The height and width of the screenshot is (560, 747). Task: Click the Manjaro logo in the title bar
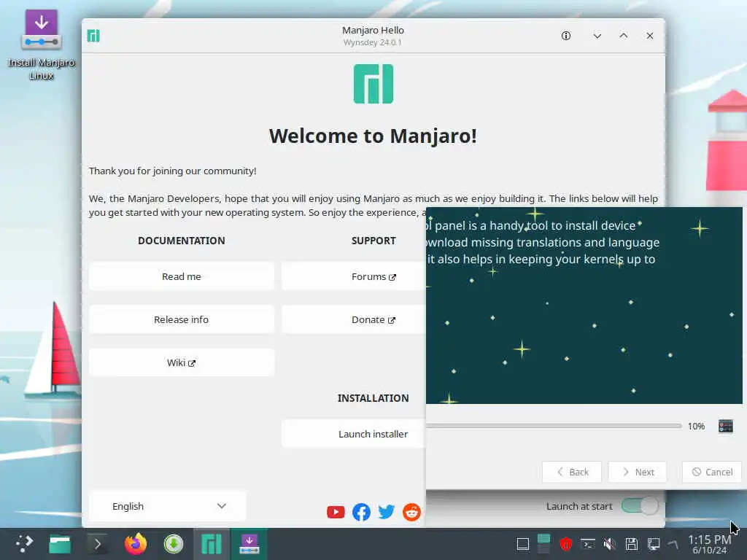(93, 36)
